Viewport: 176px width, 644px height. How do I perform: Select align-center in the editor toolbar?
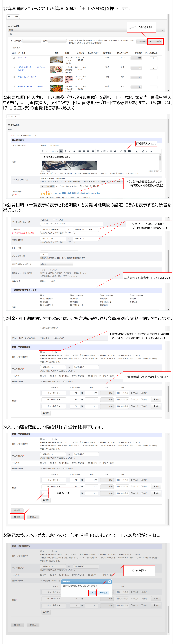84,151
